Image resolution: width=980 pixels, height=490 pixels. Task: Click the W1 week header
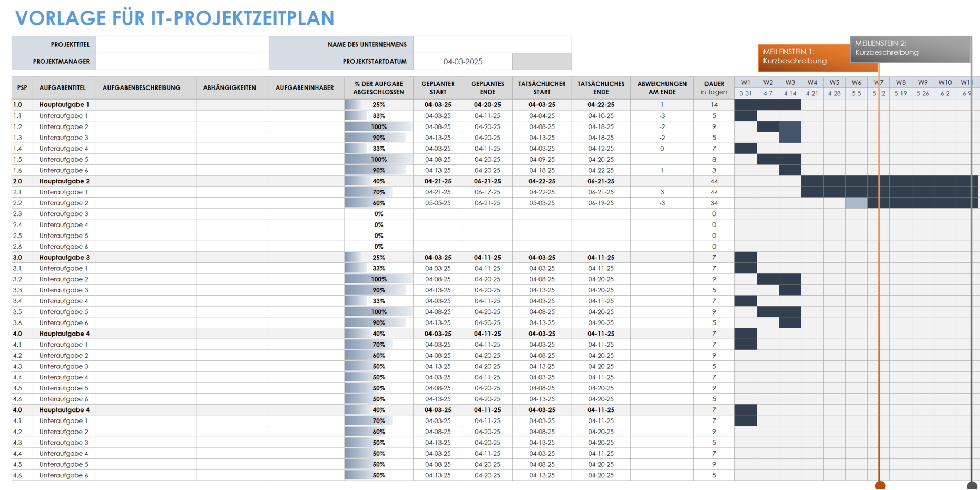point(746,83)
